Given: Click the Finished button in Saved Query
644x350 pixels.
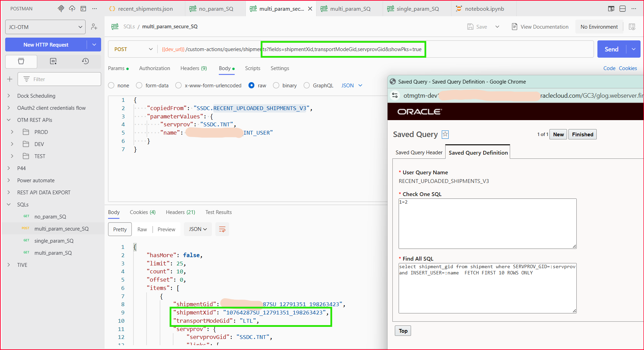Looking at the screenshot, I should click(583, 134).
